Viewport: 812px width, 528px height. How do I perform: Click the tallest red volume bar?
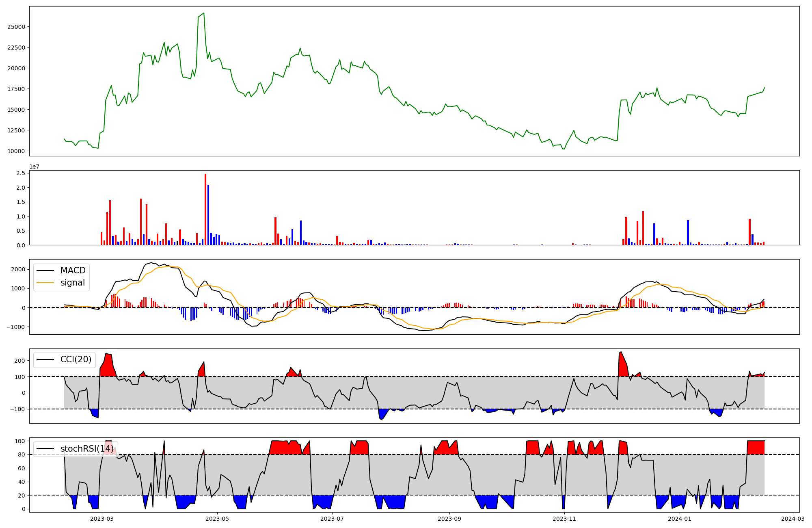pos(205,209)
